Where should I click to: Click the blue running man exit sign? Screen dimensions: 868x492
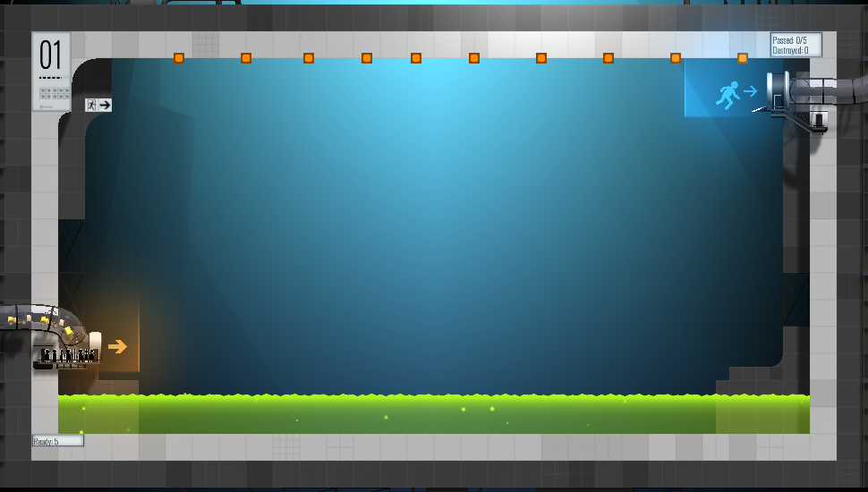[x=728, y=95]
